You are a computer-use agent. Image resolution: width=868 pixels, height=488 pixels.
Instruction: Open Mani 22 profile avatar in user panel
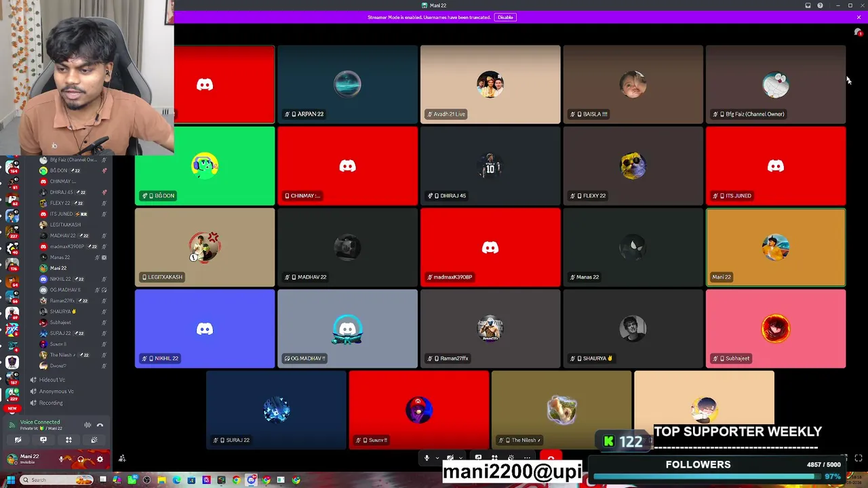tap(12, 459)
